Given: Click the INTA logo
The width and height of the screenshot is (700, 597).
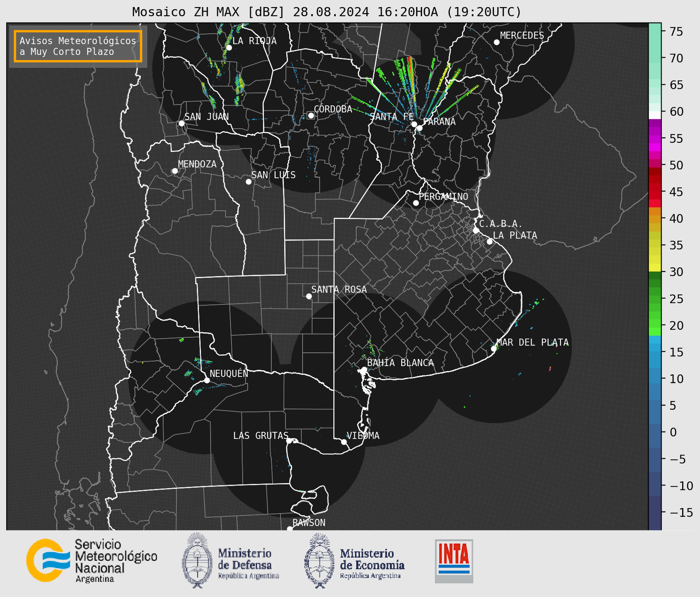Looking at the screenshot, I should click(454, 561).
